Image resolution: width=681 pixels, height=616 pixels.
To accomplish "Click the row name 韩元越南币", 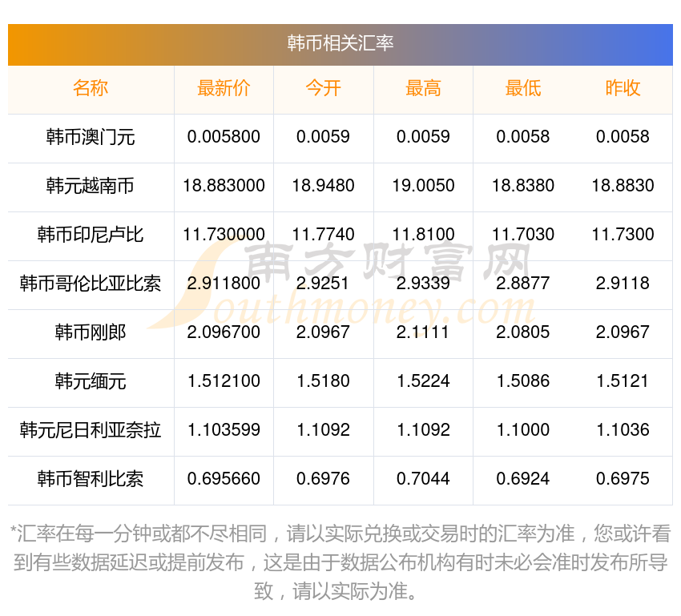I will (91, 186).
